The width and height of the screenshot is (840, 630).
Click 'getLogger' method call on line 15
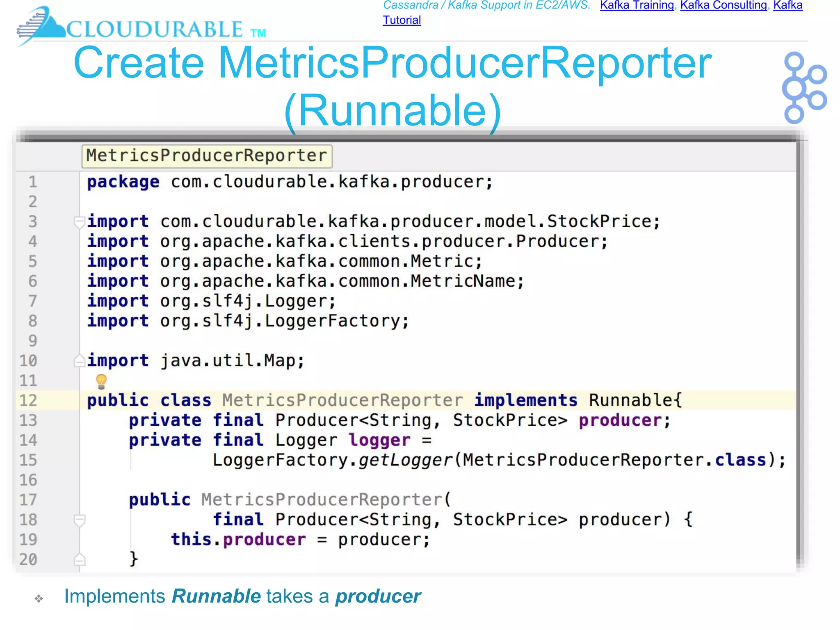coord(405,461)
